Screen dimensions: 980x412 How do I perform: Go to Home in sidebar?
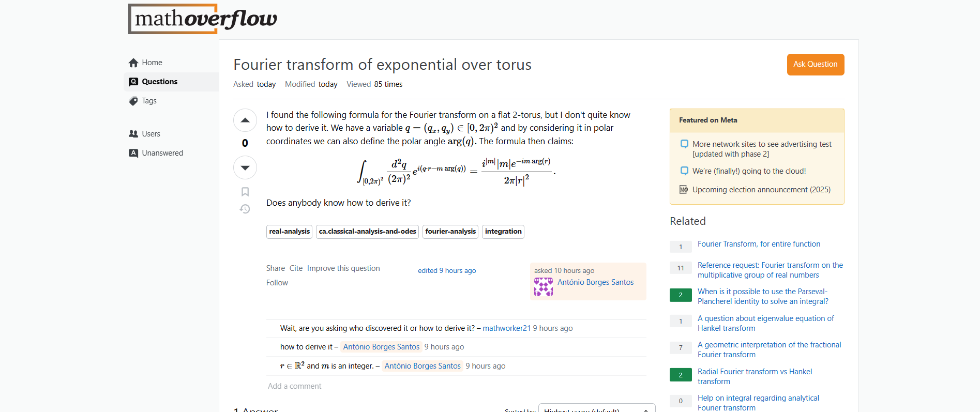click(x=152, y=63)
